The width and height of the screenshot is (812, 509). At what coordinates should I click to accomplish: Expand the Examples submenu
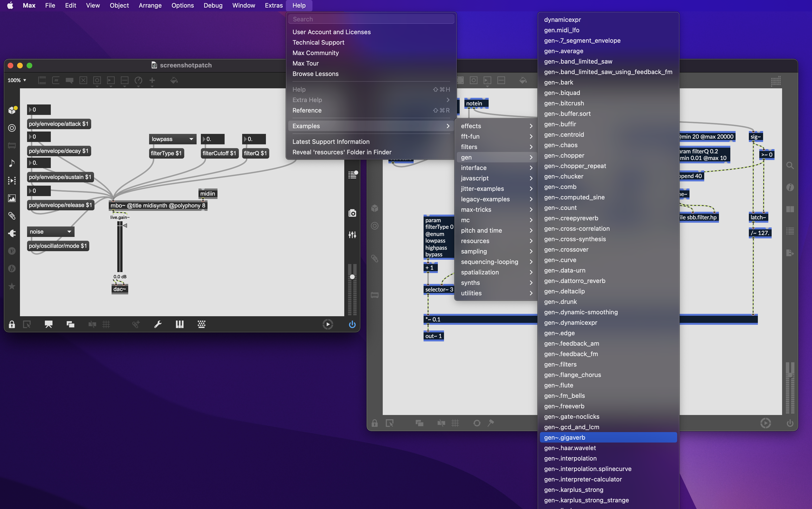coord(371,126)
